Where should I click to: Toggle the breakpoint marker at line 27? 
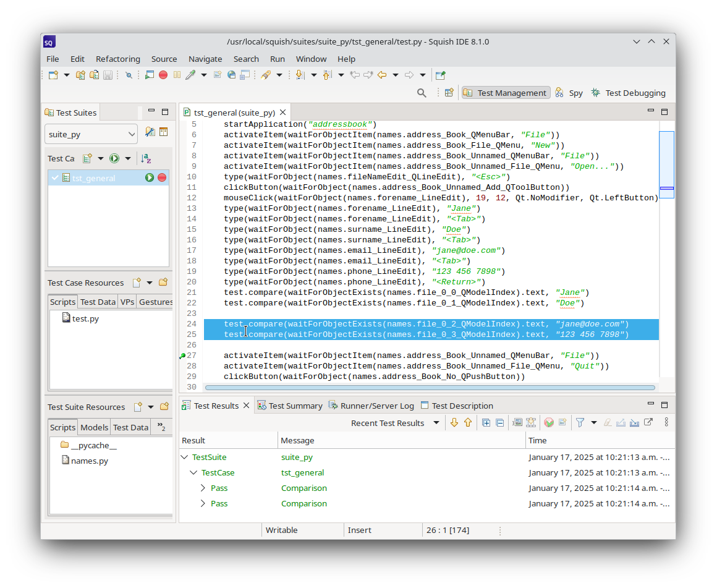[182, 356]
